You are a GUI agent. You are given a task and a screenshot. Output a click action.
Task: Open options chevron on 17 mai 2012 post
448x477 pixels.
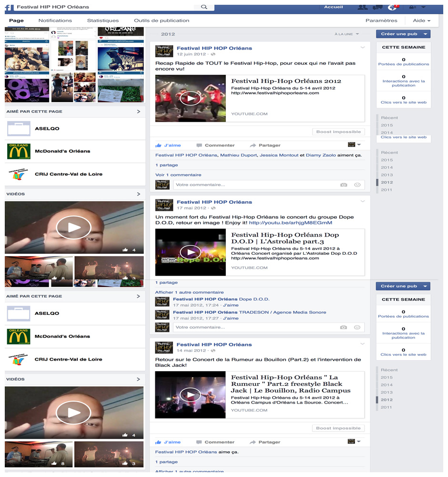tap(363, 201)
